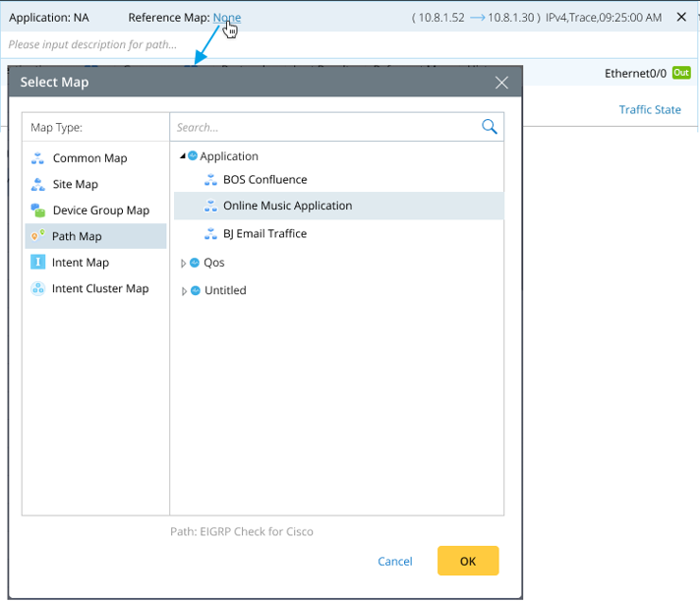Viewport: 700px width, 602px height.
Task: Select Path Map type
Action: pyautogui.click(x=77, y=236)
